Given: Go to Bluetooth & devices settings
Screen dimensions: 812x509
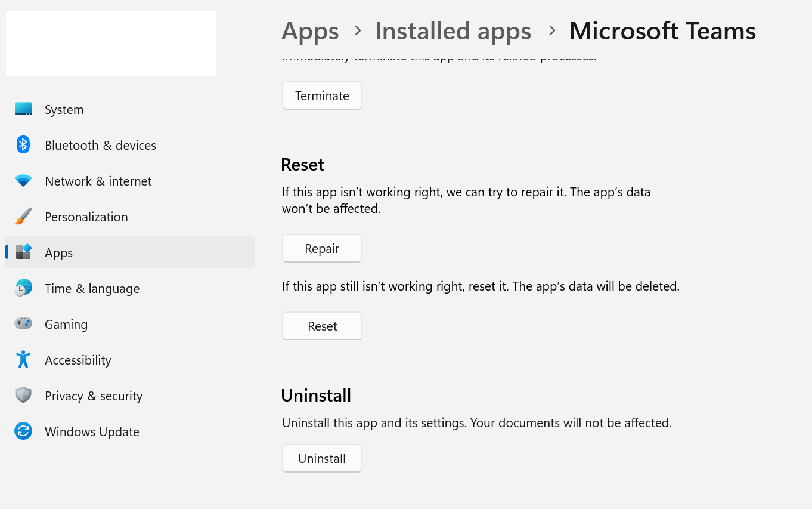Looking at the screenshot, I should 130,145.
